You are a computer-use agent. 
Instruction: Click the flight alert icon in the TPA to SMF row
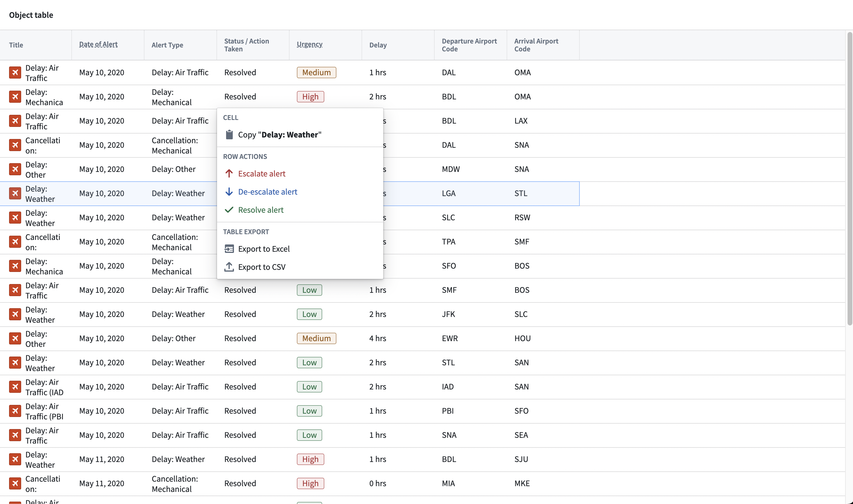[15, 242]
